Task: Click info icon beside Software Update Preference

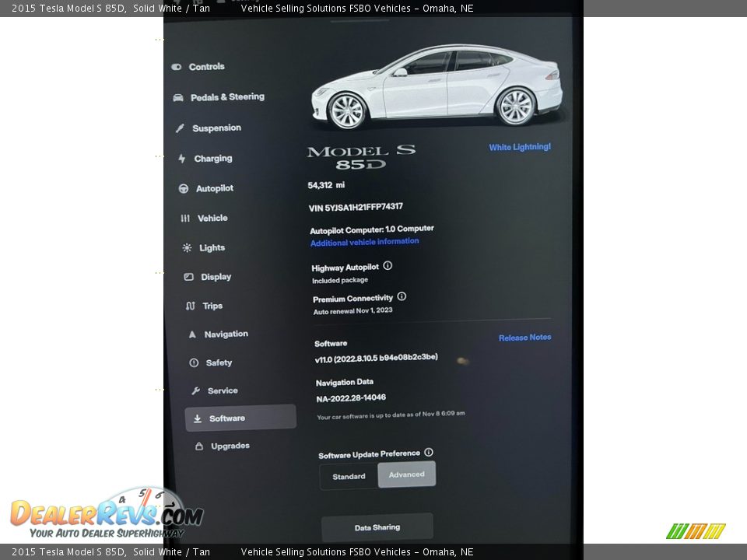Action: (429, 452)
